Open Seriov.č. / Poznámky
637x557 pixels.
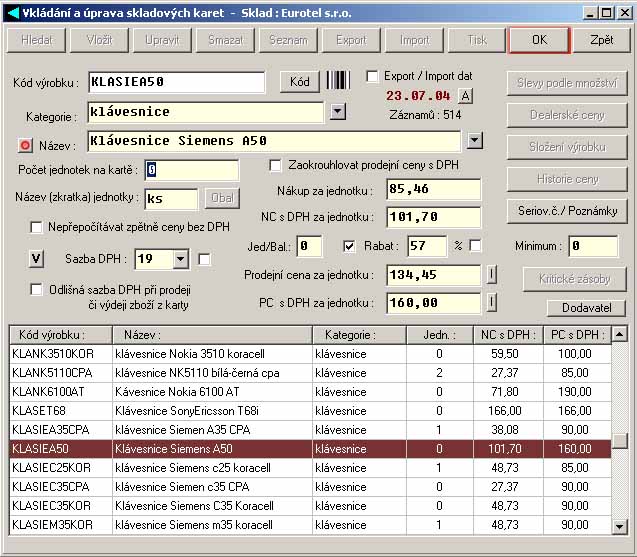click(x=567, y=210)
